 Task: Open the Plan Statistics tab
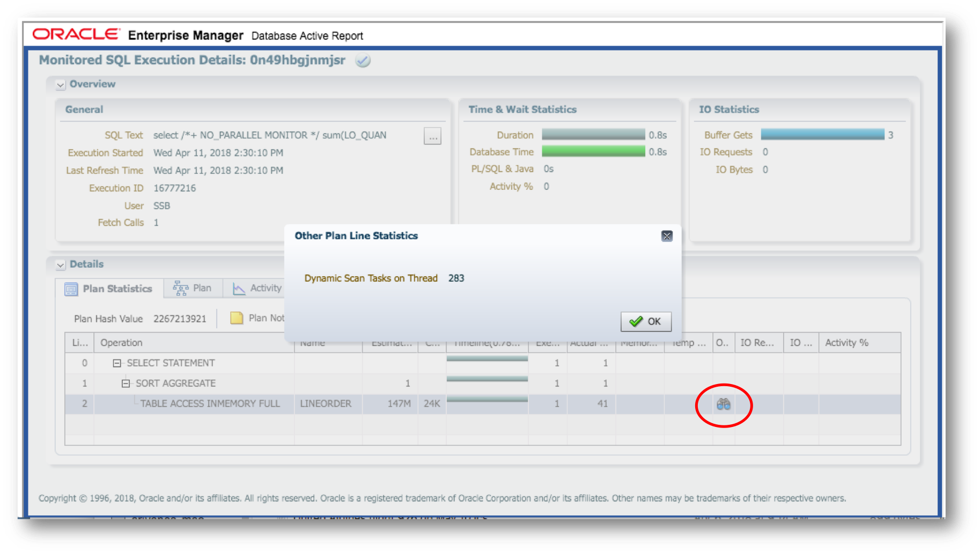109,289
